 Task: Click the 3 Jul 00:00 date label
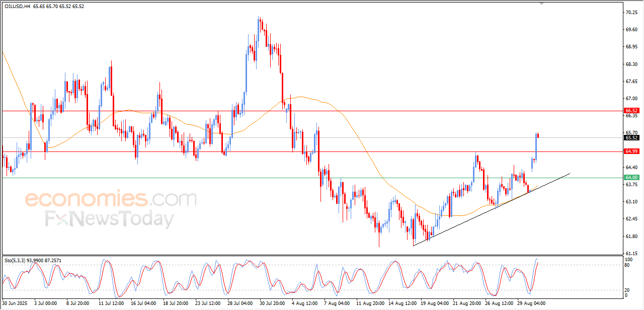pos(47,304)
